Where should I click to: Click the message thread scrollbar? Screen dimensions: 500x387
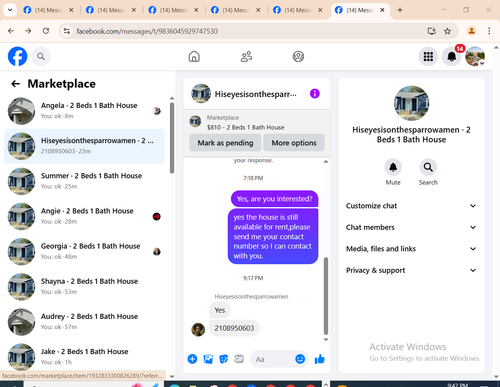(x=326, y=296)
